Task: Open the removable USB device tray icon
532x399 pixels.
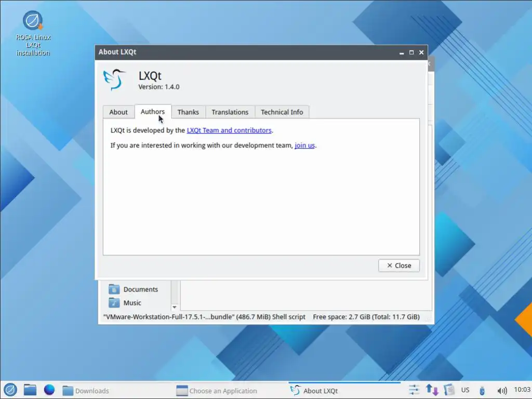Action: (482, 391)
